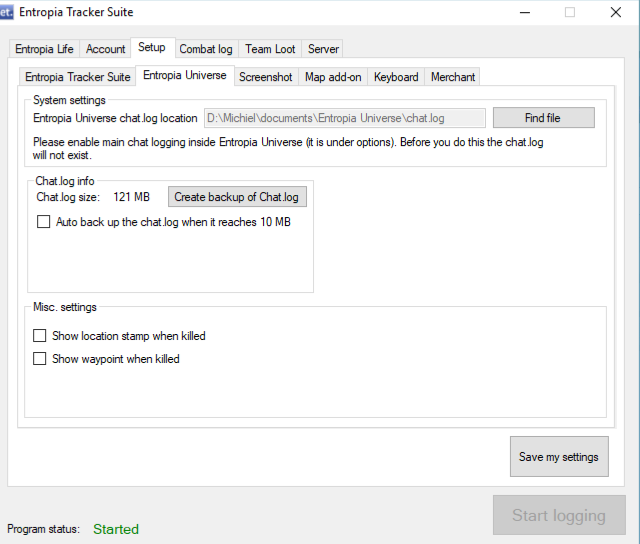The width and height of the screenshot is (640, 544).
Task: Click the Program status label
Action: 43,529
